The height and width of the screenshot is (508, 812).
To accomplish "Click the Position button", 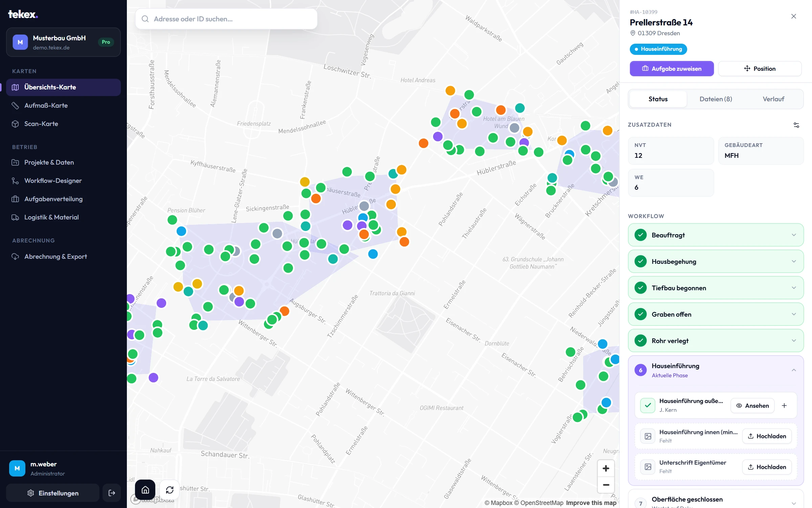I will [760, 69].
